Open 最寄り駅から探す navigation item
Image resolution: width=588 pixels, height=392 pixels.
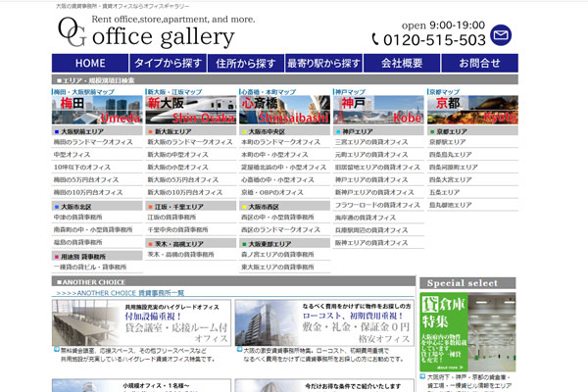(x=323, y=63)
